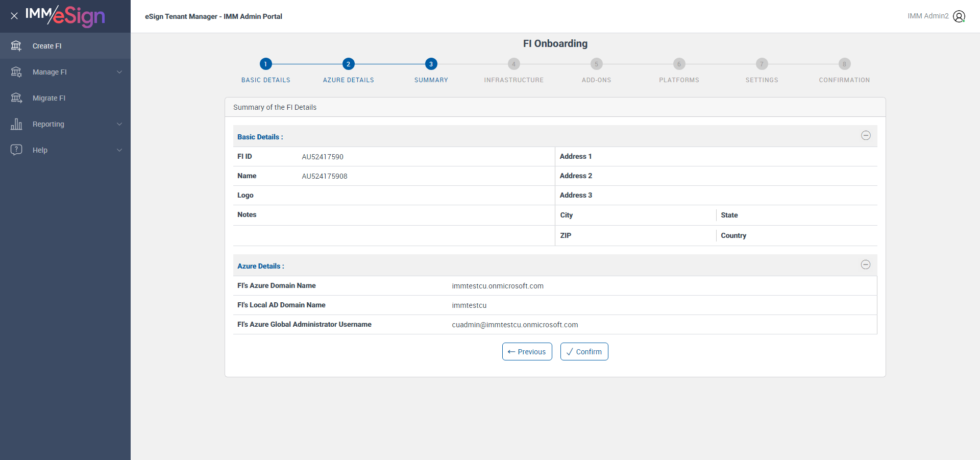The height and width of the screenshot is (460, 980).
Task: Expand the Help menu chevron
Action: pos(119,150)
